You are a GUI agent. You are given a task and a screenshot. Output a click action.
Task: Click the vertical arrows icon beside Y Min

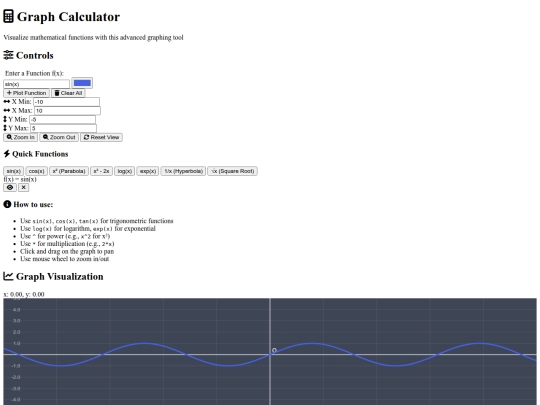click(5, 119)
